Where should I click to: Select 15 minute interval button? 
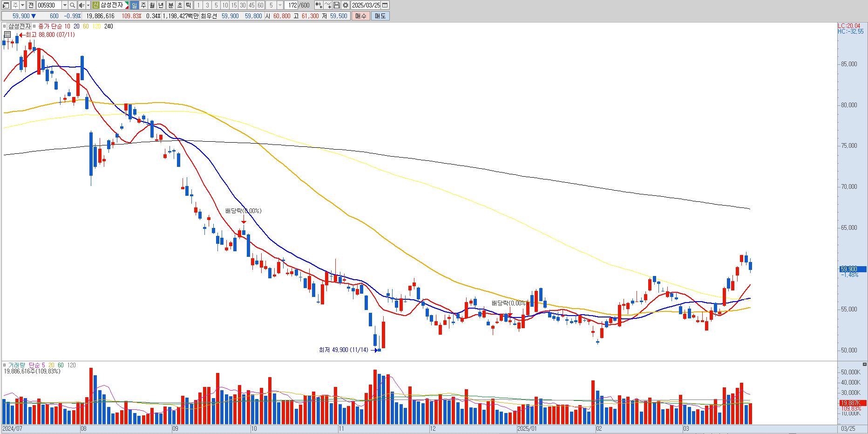point(234,5)
